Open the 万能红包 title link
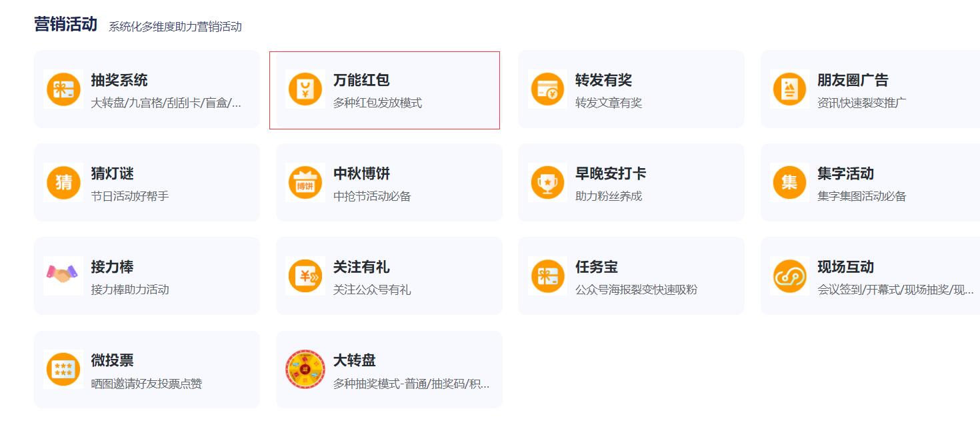The width and height of the screenshot is (980, 431). pyautogui.click(x=361, y=80)
